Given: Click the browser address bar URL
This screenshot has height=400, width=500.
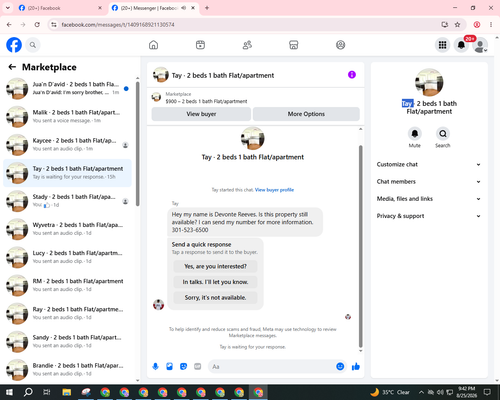Looking at the screenshot, I should click(118, 25).
